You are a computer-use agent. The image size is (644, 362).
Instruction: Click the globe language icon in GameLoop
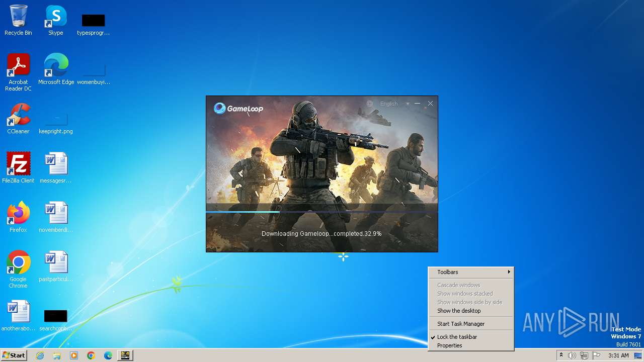click(370, 104)
